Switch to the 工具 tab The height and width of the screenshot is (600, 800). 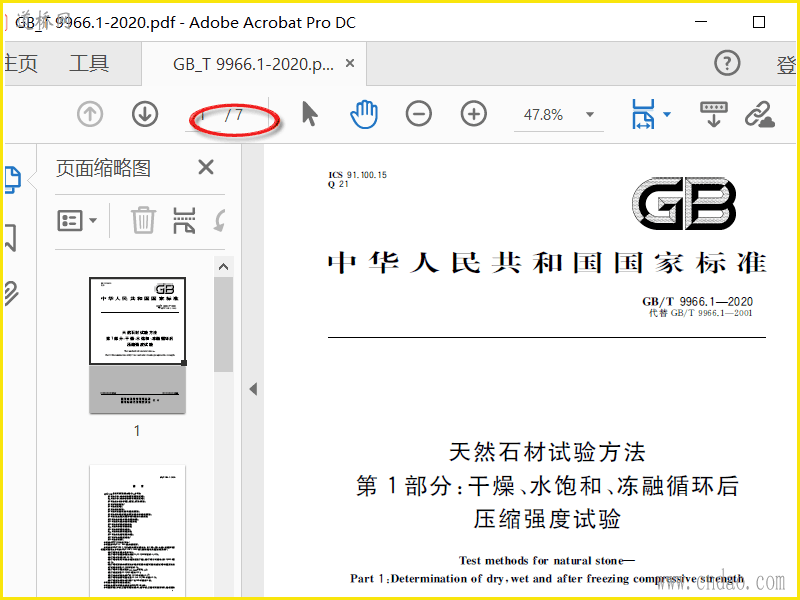point(89,64)
